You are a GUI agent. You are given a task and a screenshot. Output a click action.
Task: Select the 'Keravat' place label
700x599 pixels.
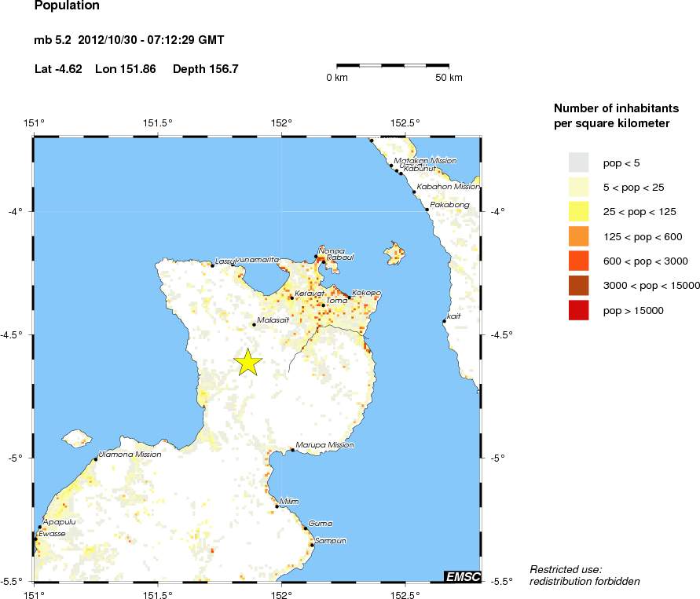pyautogui.click(x=310, y=294)
